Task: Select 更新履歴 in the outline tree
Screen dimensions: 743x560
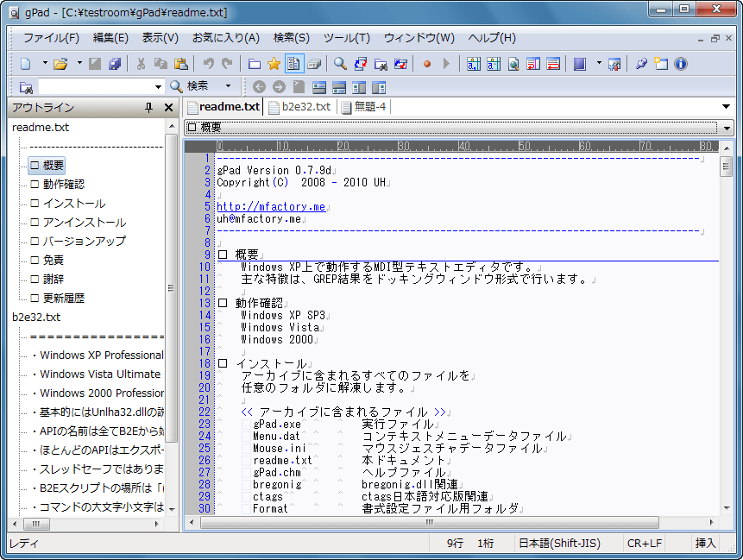Action: point(64,298)
